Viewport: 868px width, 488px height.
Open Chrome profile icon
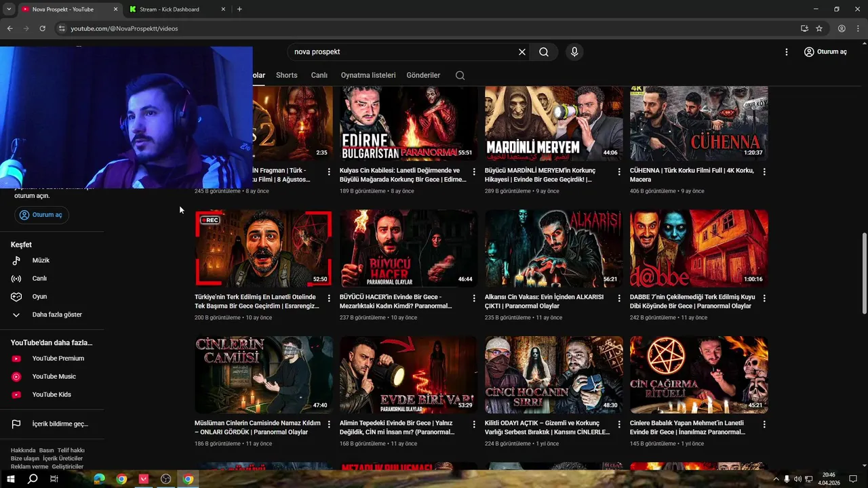pyautogui.click(x=842, y=28)
